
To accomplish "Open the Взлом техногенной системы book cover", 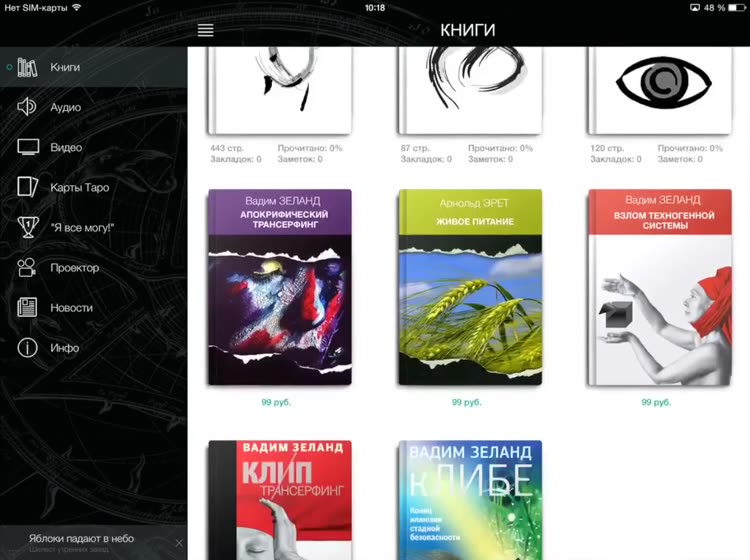I will [x=660, y=287].
